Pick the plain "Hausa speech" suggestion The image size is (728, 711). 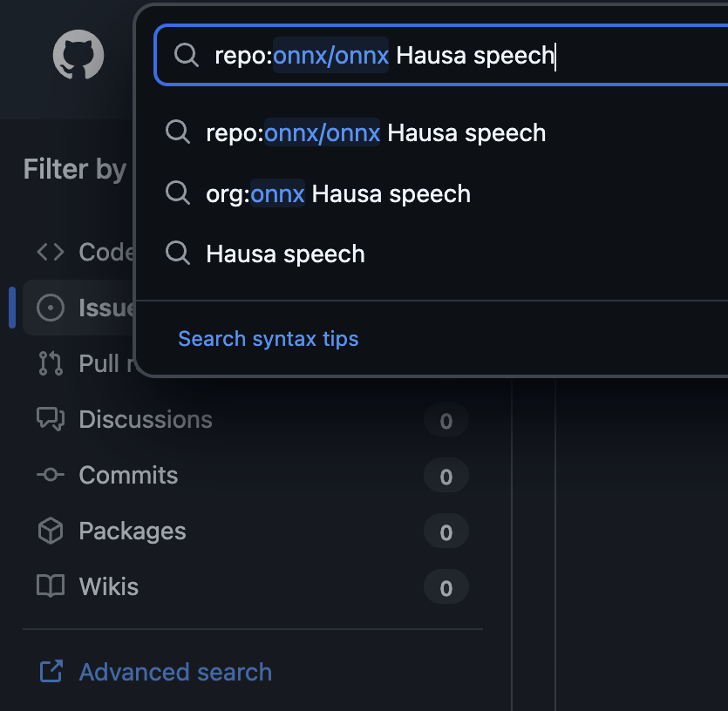pos(285,254)
